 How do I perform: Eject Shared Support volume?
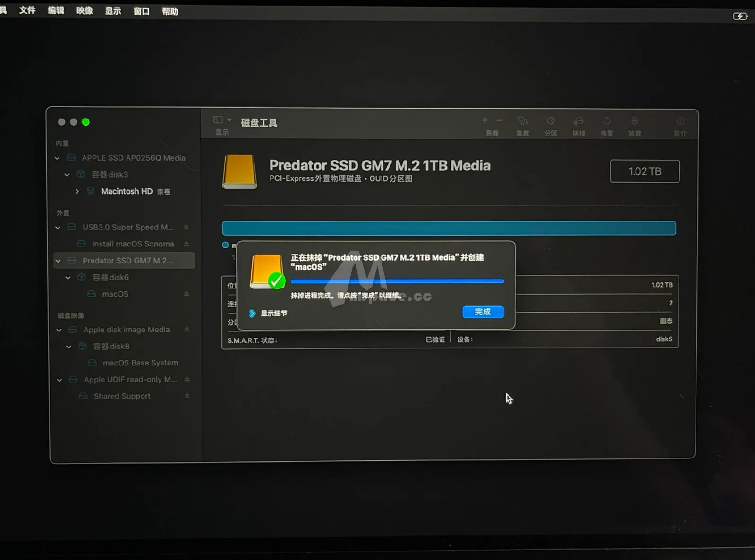click(187, 396)
